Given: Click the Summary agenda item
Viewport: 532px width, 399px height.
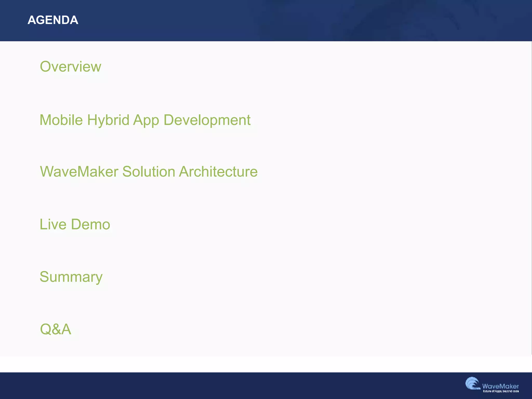Looking at the screenshot, I should tap(71, 277).
